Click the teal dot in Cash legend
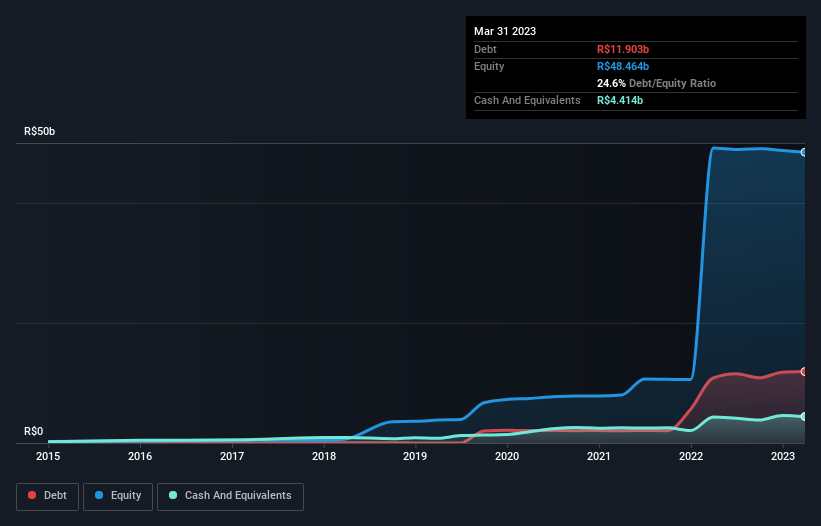The height and width of the screenshot is (526, 821). pos(173,495)
